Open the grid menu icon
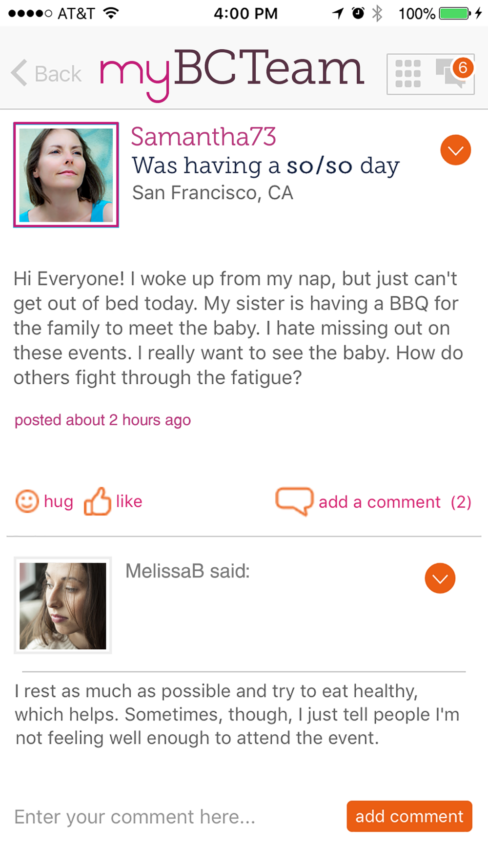Screen dimensions: 488x868 pyautogui.click(x=408, y=74)
